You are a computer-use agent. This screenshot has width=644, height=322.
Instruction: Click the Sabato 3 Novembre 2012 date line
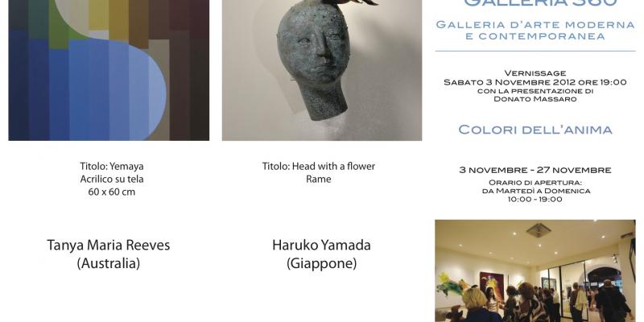pyautogui.click(x=535, y=82)
